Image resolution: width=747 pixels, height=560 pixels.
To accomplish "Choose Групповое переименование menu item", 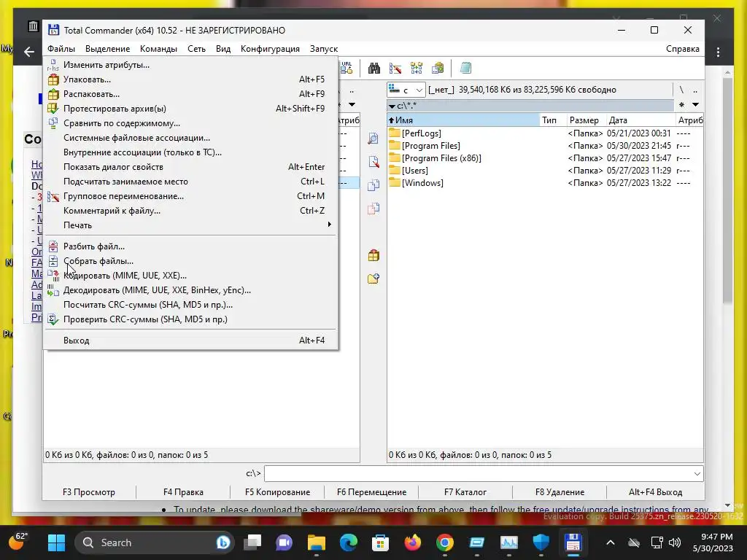I will click(x=190, y=196).
